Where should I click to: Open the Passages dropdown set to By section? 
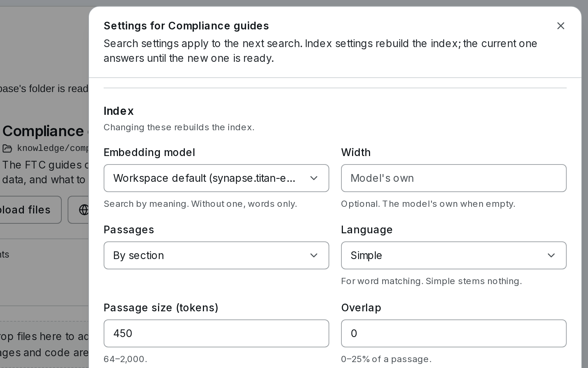tap(216, 255)
